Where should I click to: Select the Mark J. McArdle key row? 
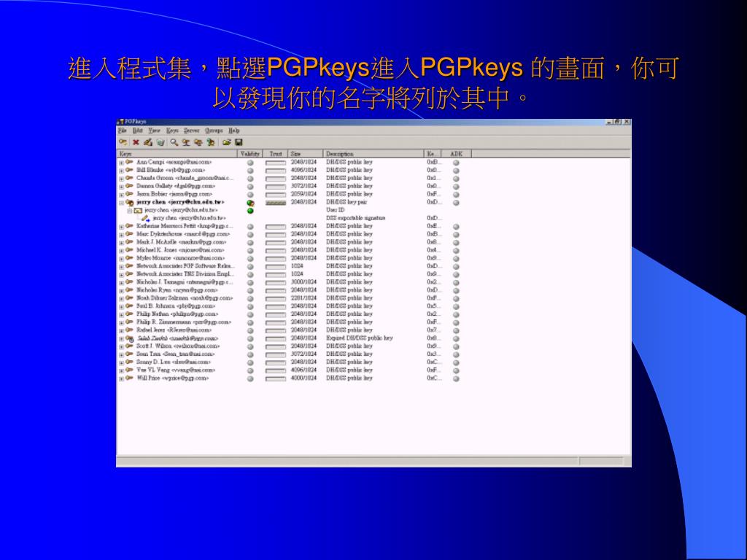182,242
